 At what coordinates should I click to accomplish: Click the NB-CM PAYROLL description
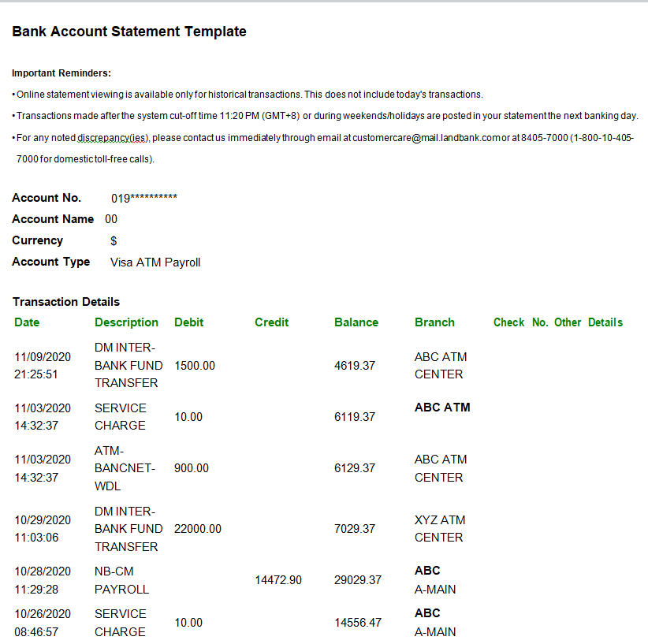coord(121,580)
